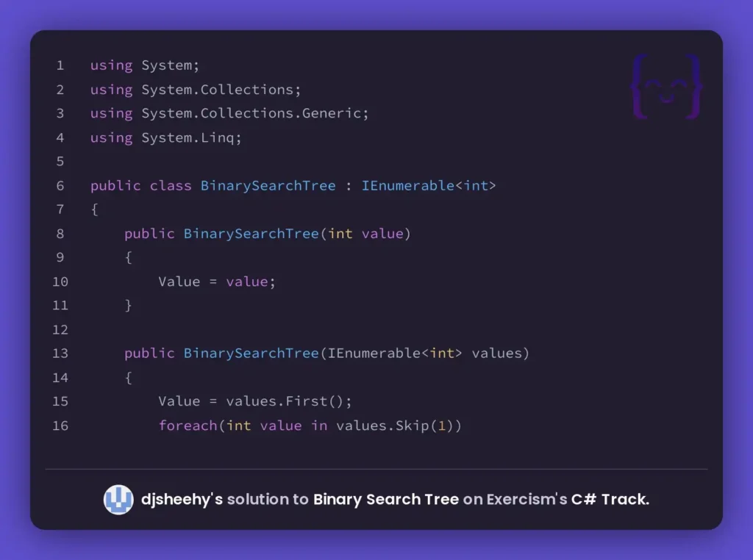Click "C# Track." in the caption
Image resolution: width=753 pixels, height=560 pixels.
(x=610, y=500)
